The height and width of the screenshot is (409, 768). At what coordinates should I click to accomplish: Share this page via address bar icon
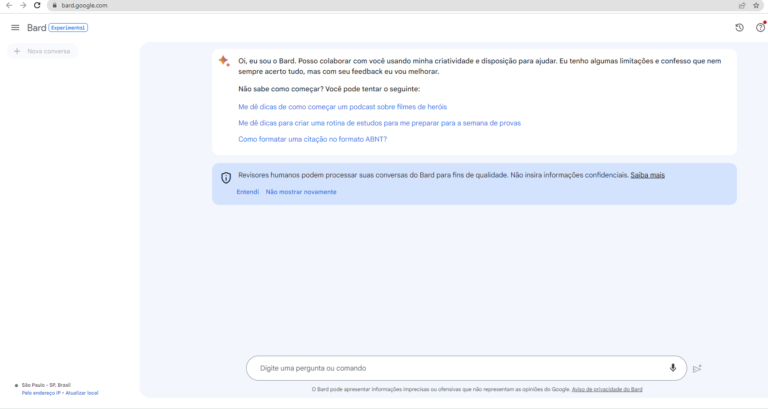point(742,5)
